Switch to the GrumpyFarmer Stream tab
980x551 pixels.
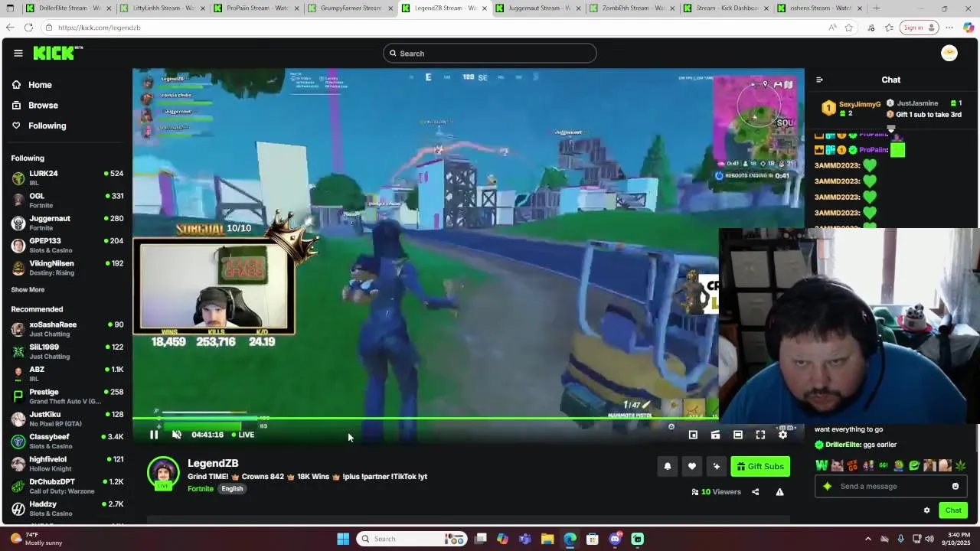[351, 8]
